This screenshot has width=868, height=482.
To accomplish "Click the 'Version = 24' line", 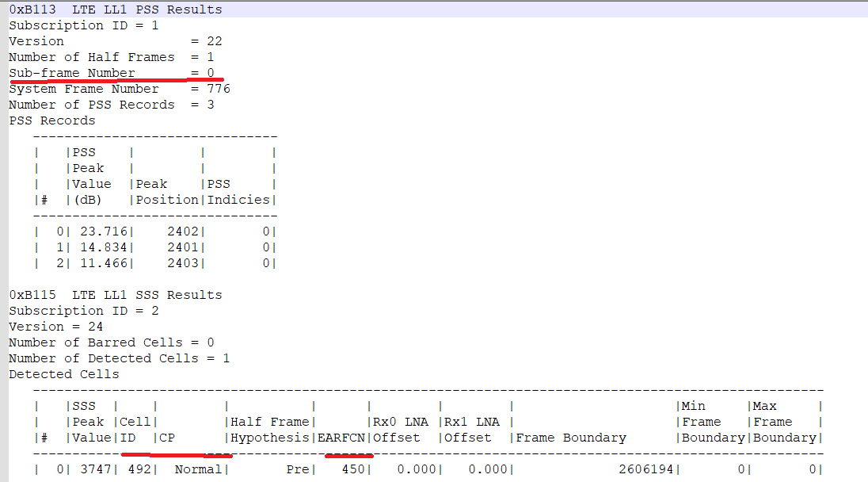I will click(x=56, y=327).
